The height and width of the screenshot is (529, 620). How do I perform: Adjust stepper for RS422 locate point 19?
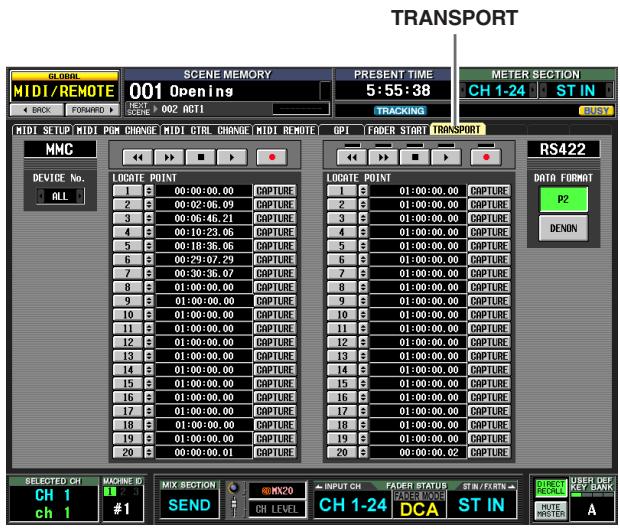pyautogui.click(x=363, y=438)
